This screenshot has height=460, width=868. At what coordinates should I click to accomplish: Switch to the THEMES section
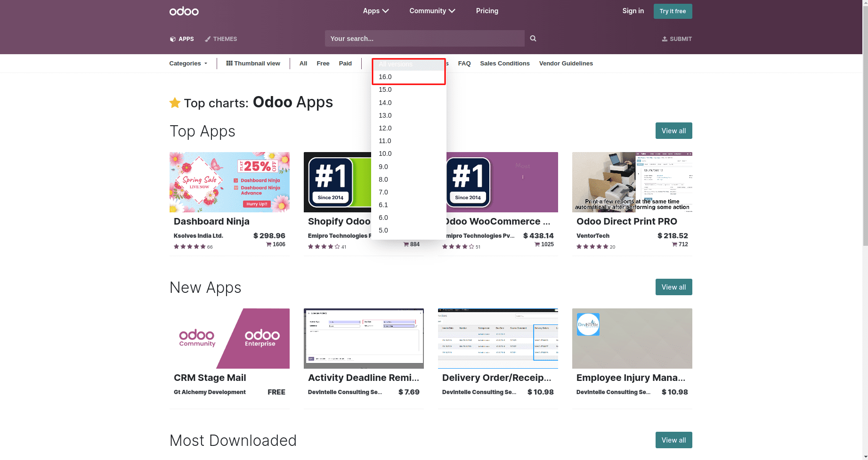point(221,39)
